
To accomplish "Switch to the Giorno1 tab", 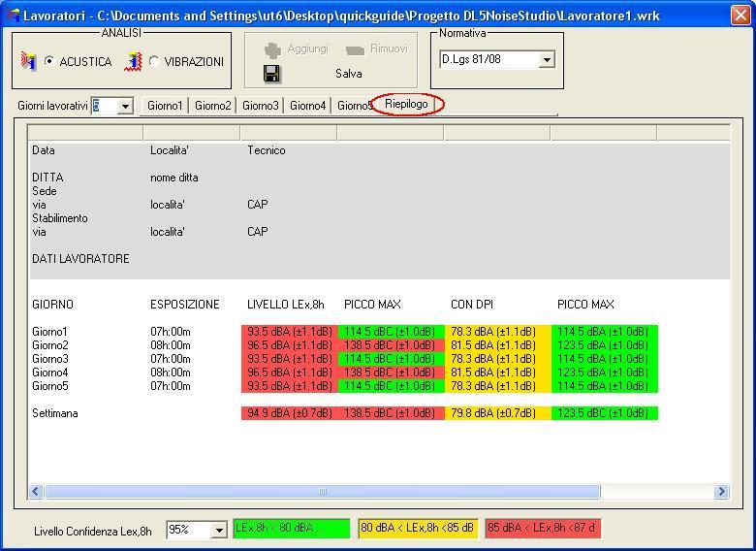I will pos(165,105).
